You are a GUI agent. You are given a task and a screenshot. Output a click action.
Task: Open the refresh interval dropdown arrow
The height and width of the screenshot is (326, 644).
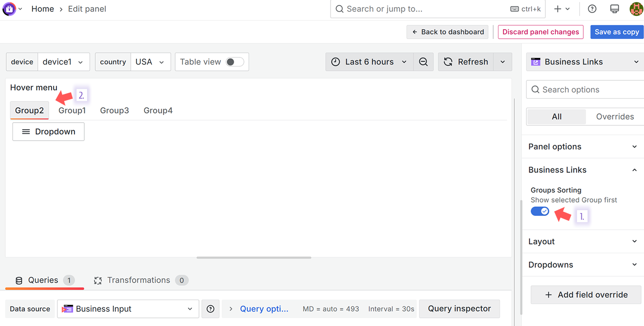click(502, 62)
